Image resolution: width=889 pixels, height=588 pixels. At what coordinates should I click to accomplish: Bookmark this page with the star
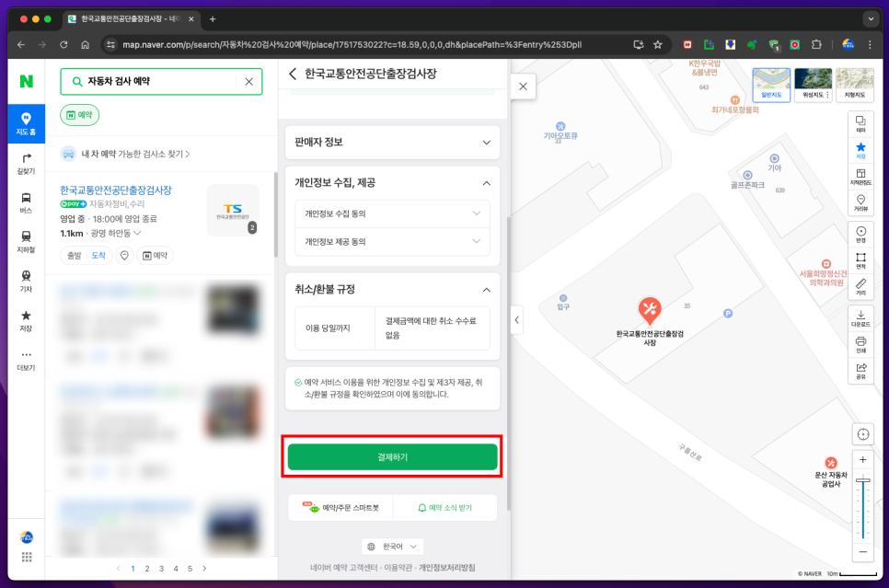tap(658, 45)
